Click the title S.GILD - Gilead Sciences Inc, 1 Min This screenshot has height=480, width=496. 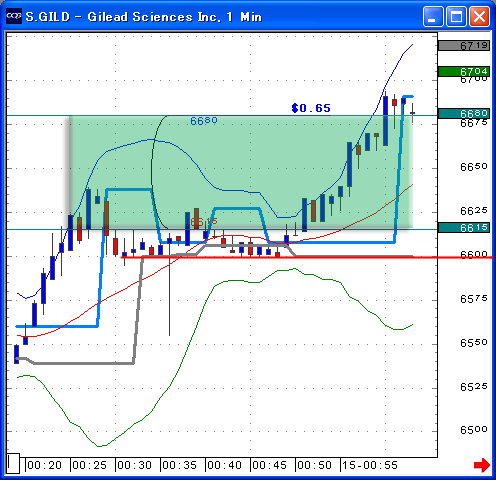coord(144,17)
